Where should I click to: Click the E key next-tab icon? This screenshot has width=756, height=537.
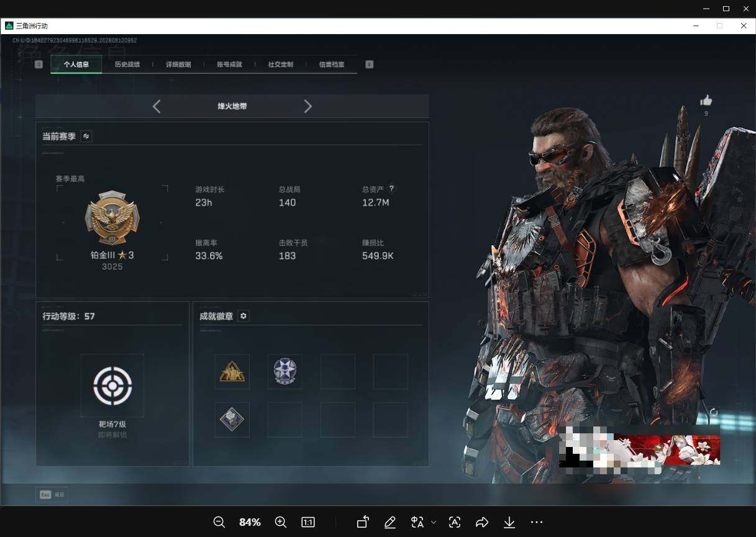click(x=369, y=64)
